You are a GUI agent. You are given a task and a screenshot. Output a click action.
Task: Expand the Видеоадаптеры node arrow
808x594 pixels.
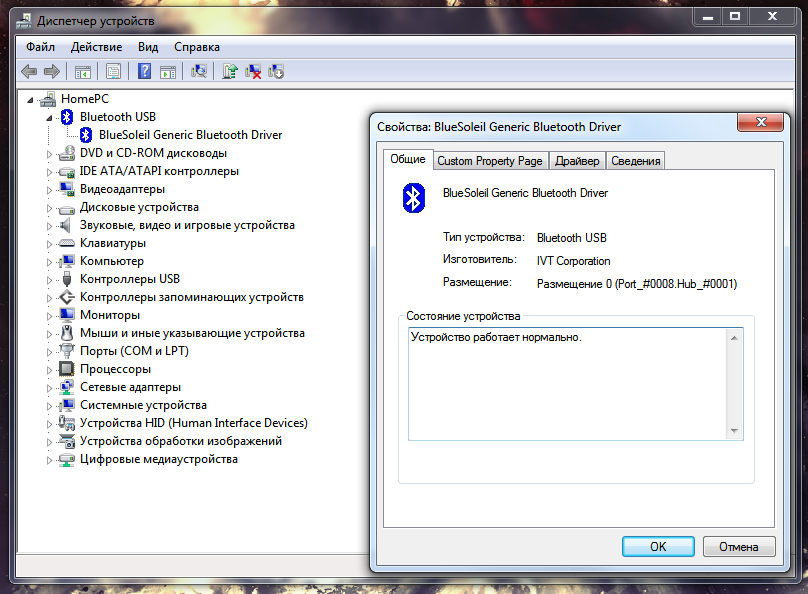tap(49, 190)
